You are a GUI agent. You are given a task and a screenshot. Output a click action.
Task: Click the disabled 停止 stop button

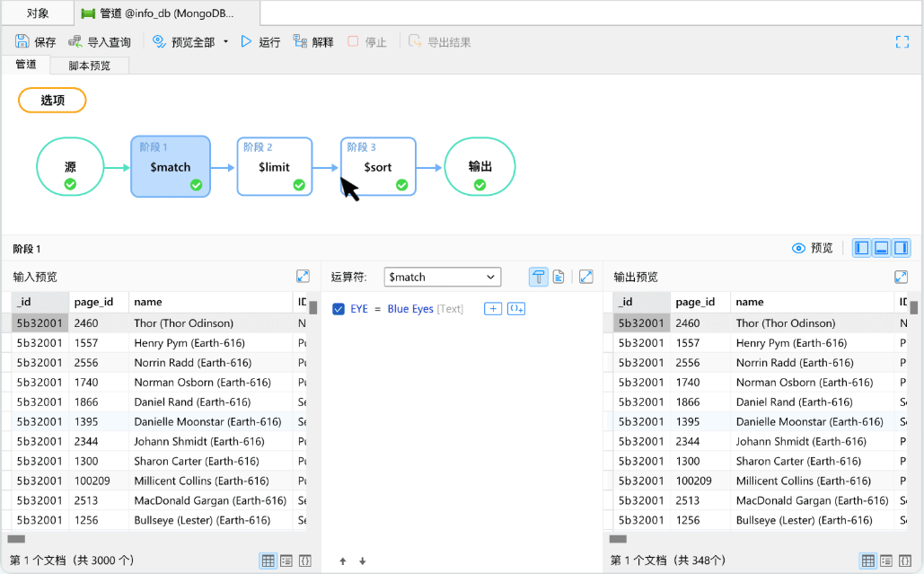366,42
